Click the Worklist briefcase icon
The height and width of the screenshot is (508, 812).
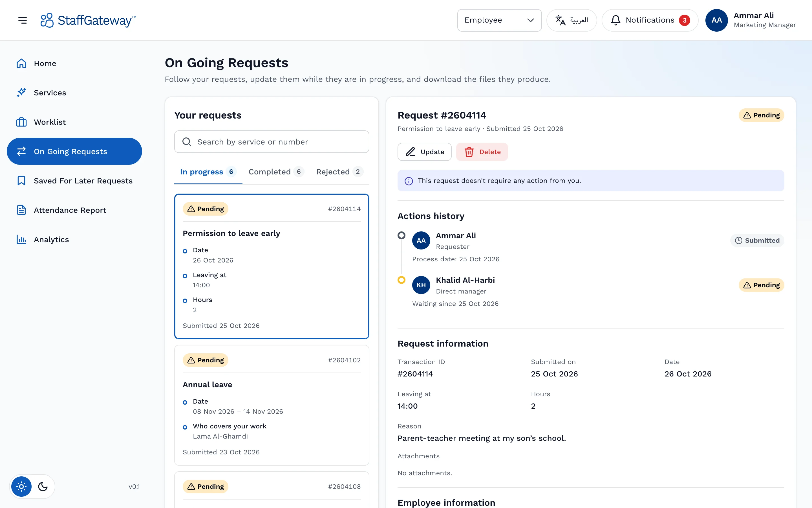pos(21,122)
